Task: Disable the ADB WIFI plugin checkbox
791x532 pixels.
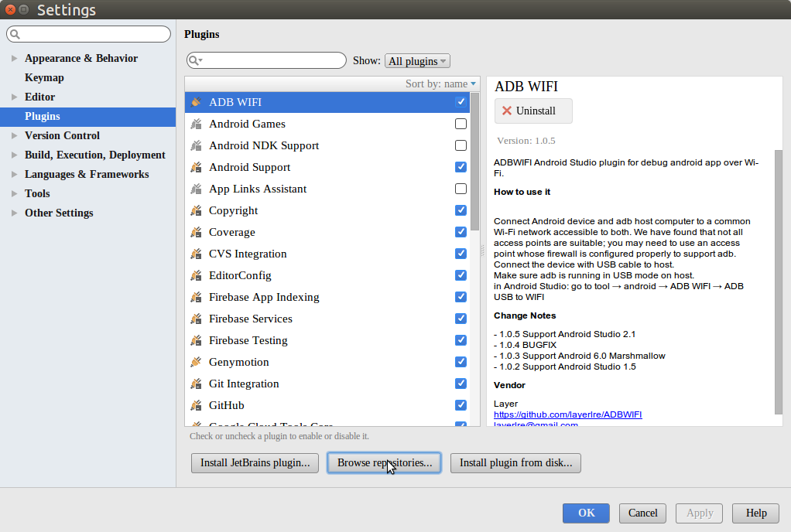Action: click(x=461, y=102)
